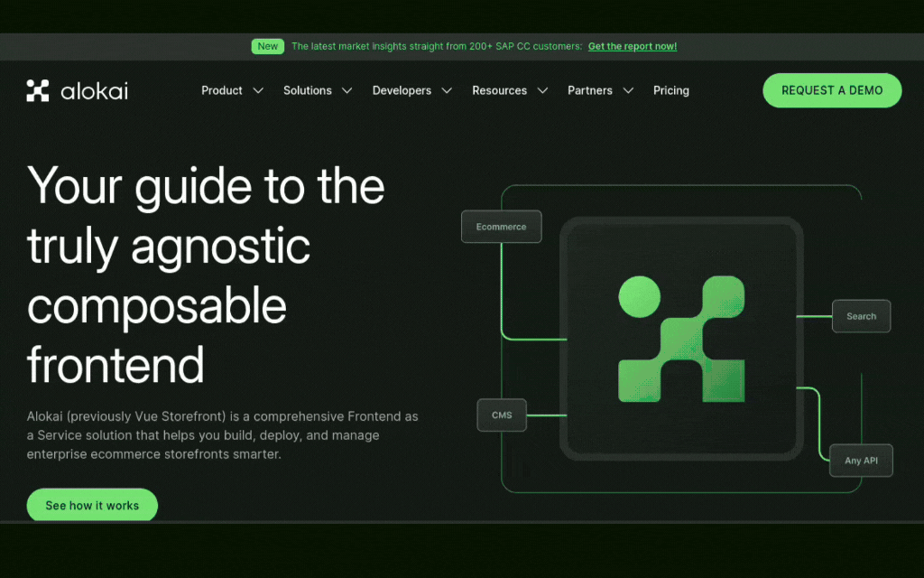The width and height of the screenshot is (924, 578).
Task: Go to the Pricing page
Action: (x=670, y=90)
